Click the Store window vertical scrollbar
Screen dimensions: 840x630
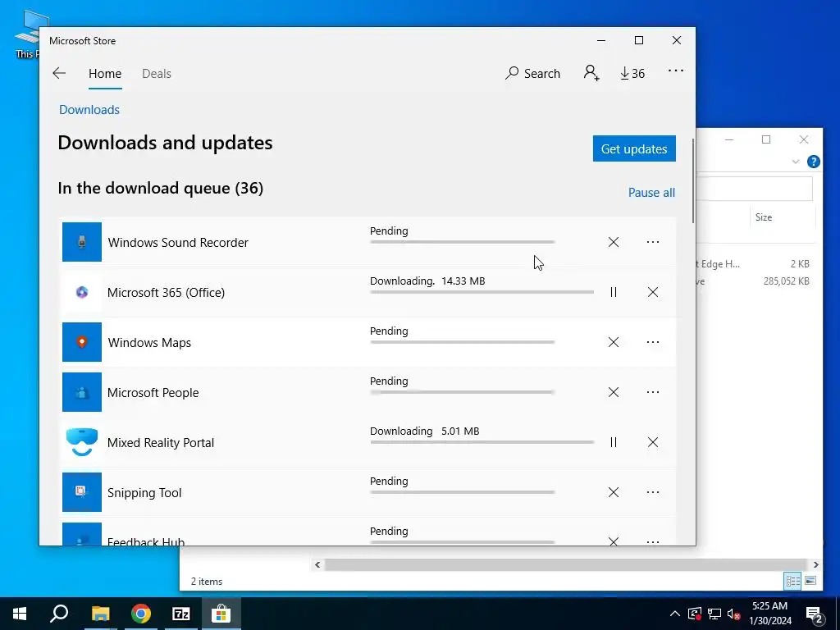(x=694, y=181)
